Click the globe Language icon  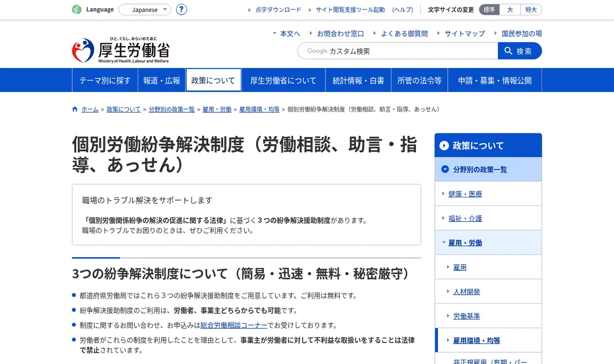(77, 9)
